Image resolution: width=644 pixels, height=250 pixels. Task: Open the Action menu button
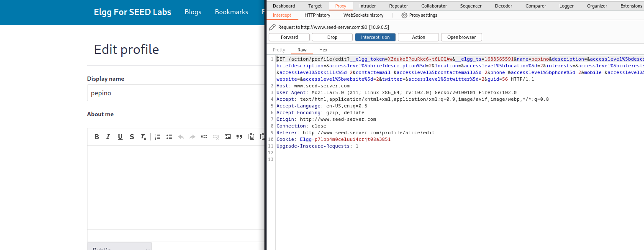[x=418, y=37]
